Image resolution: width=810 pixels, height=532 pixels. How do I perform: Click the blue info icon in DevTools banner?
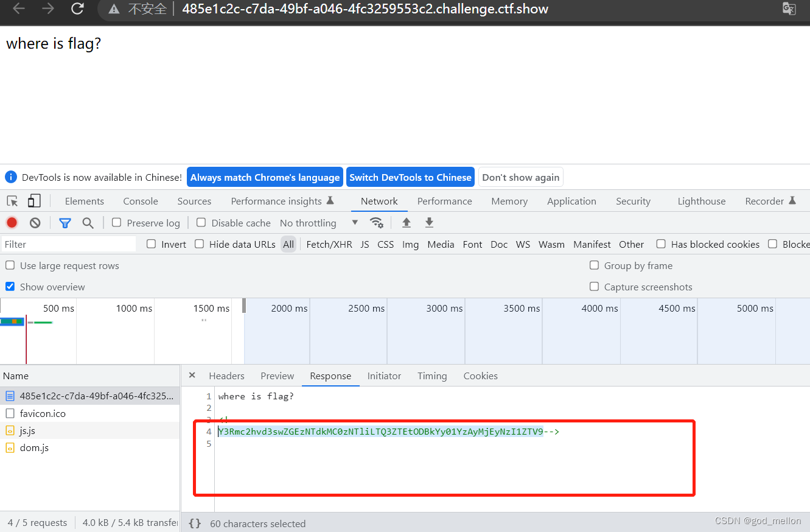(11, 177)
